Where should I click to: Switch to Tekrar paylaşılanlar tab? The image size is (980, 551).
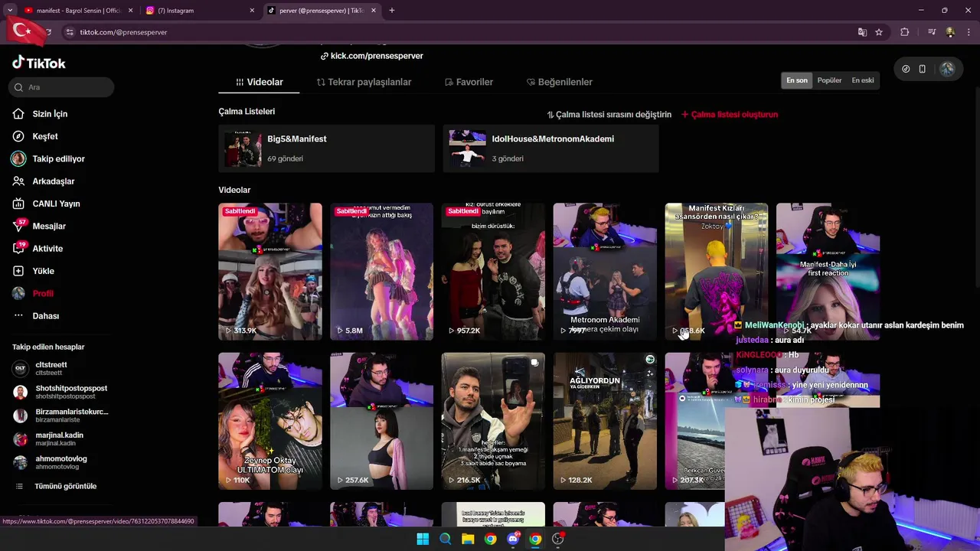(x=364, y=82)
